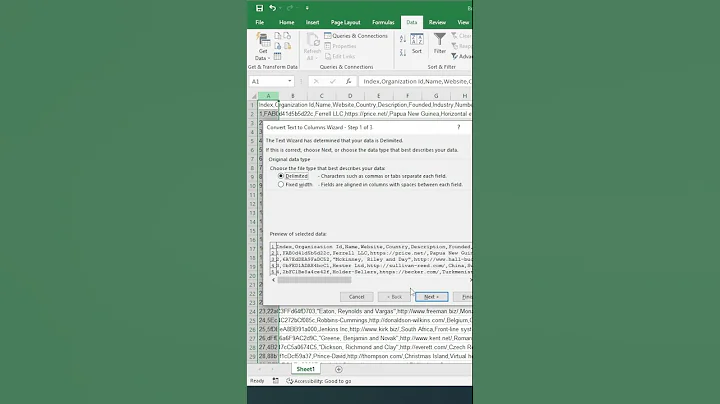Select the Sheet1 tab

(305, 369)
